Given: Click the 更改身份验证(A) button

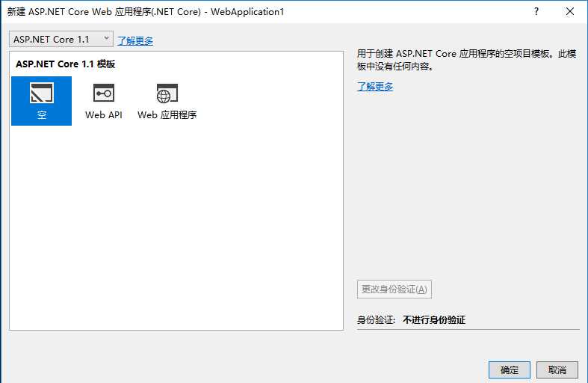Looking at the screenshot, I should pos(394,289).
